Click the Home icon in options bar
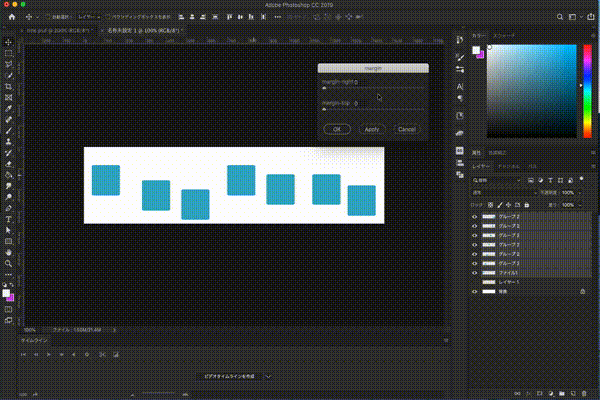Image resolution: width=600 pixels, height=400 pixels. point(8,18)
